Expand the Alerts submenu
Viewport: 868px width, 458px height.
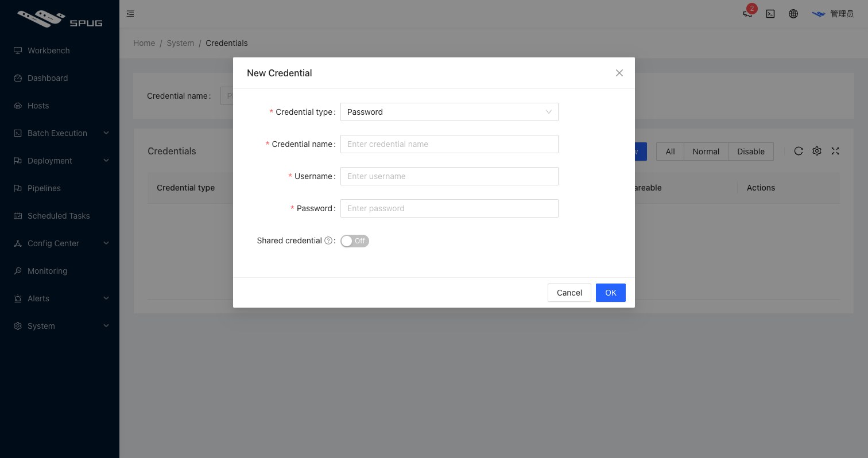[106, 298]
